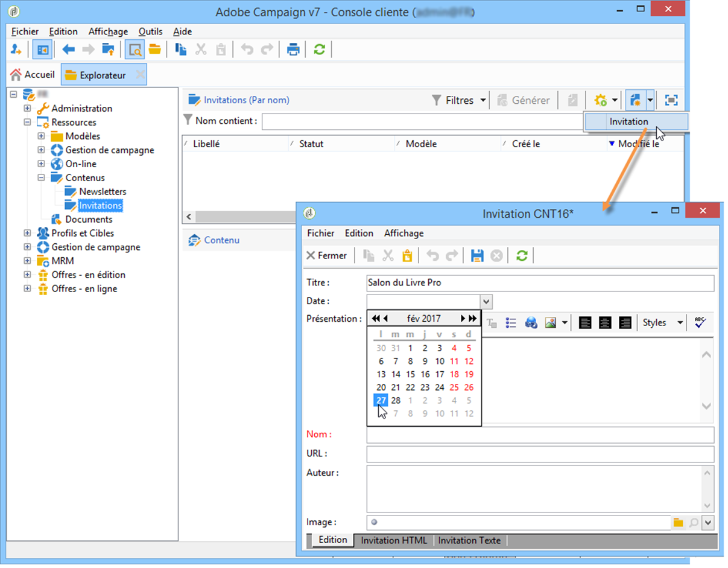The width and height of the screenshot is (728, 568).
Task: Collapse the Ressources tree node
Action: (x=27, y=123)
